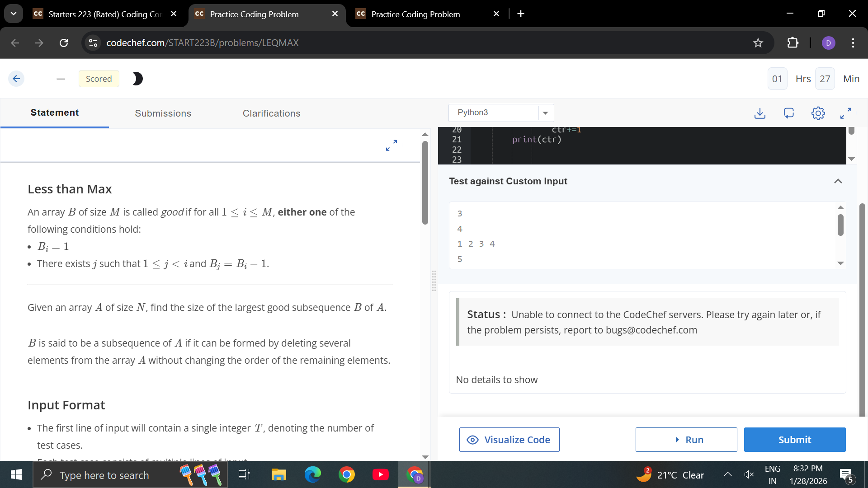Image resolution: width=868 pixels, height=488 pixels.
Task: Click the download code icon
Action: tap(760, 113)
